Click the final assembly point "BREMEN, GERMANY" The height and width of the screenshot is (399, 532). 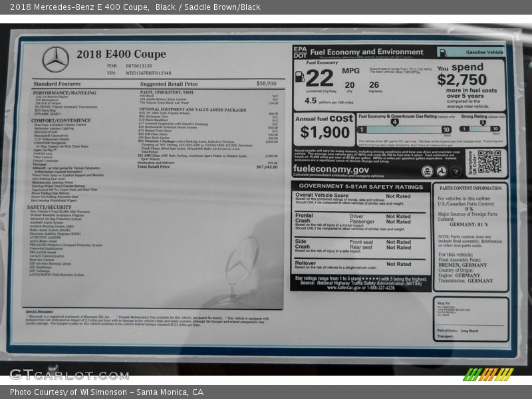pos(462,265)
